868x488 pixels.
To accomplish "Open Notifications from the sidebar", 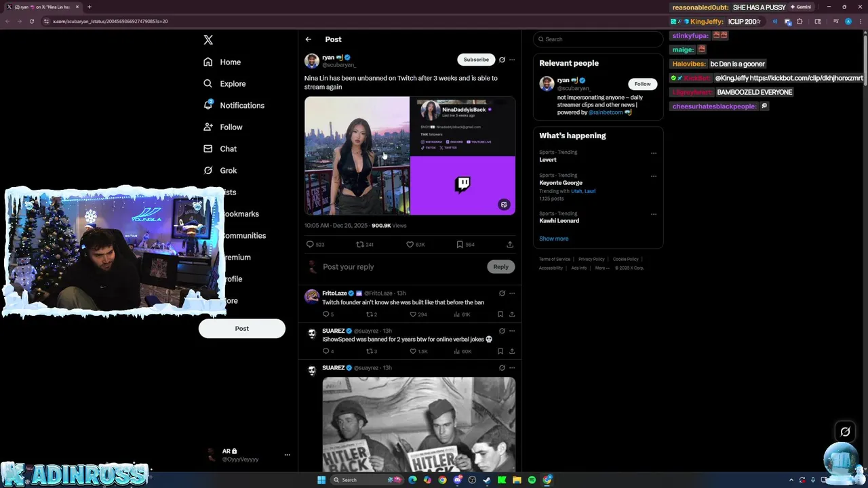I will pos(234,105).
